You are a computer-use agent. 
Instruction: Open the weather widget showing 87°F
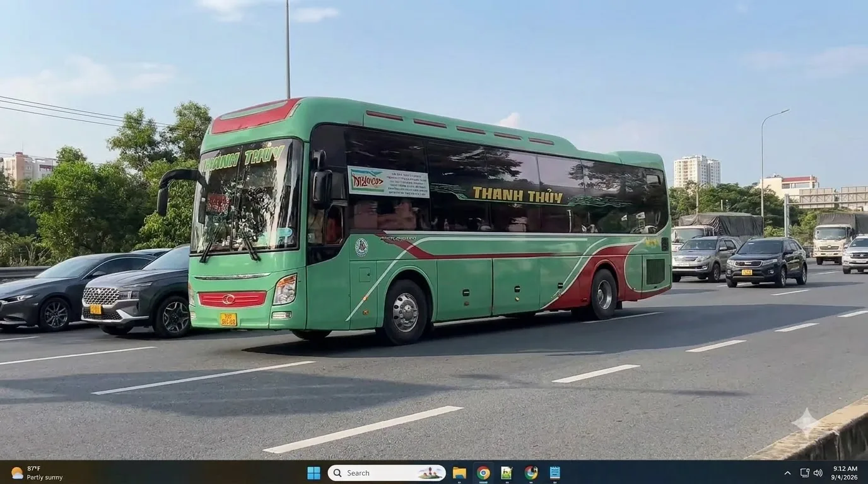(37, 473)
